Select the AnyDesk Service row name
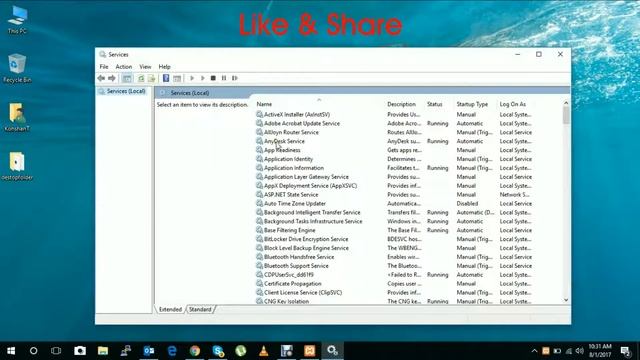This screenshot has width=640, height=360. point(284,141)
